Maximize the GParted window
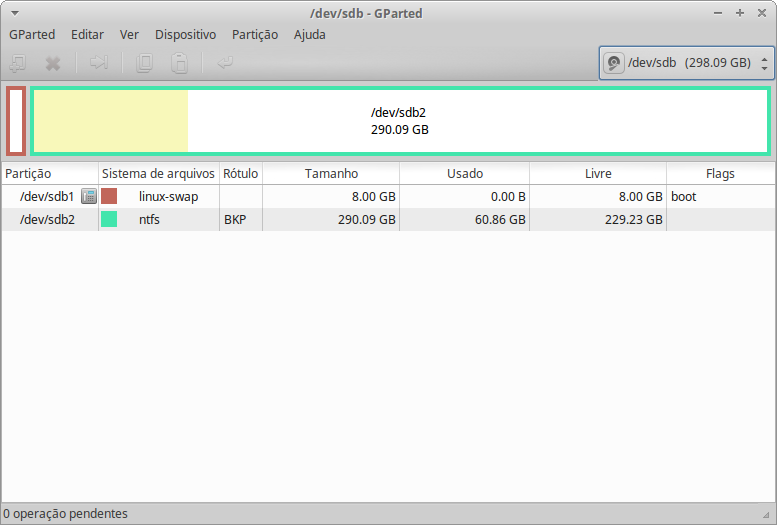Viewport: 777px width, 525px height. [740, 13]
